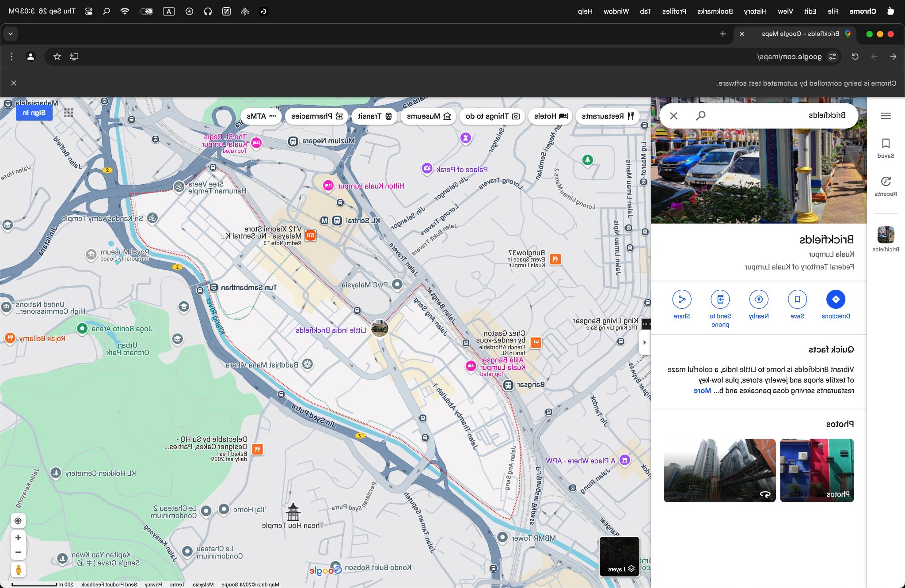Save Brickfields to a list

tap(797, 305)
